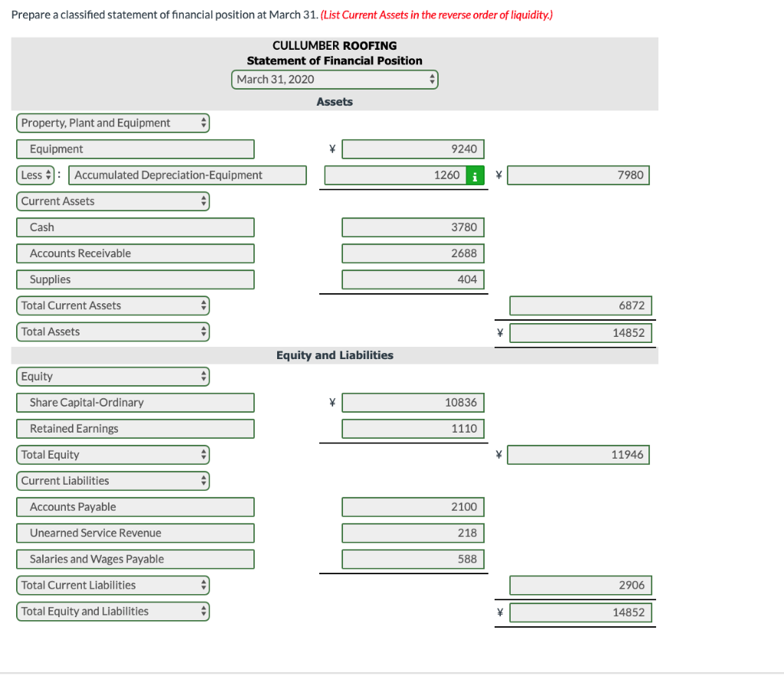Open the Current Assets classification dropdown
This screenshot has width=784, height=686.
pyautogui.click(x=113, y=201)
